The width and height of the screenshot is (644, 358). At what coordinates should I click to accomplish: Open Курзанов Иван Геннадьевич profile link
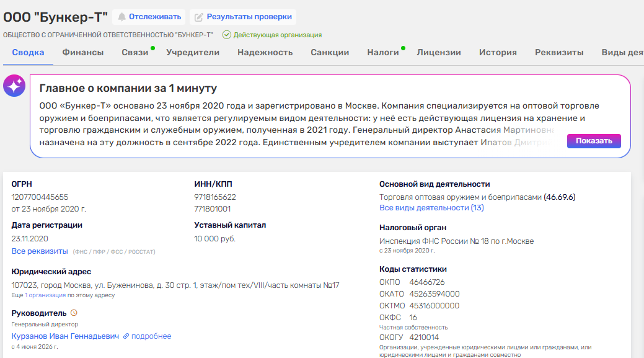point(65,336)
